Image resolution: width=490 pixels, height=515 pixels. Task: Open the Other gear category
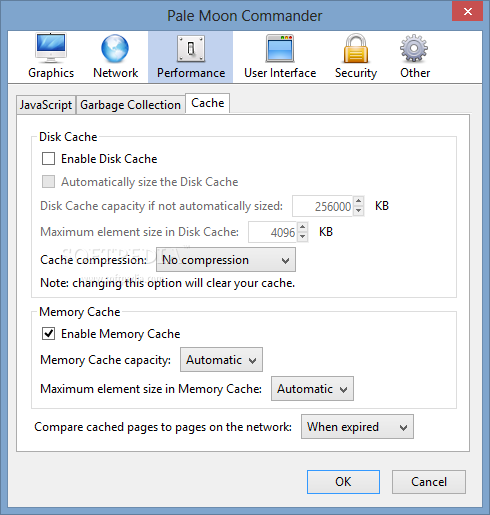pyautogui.click(x=415, y=56)
